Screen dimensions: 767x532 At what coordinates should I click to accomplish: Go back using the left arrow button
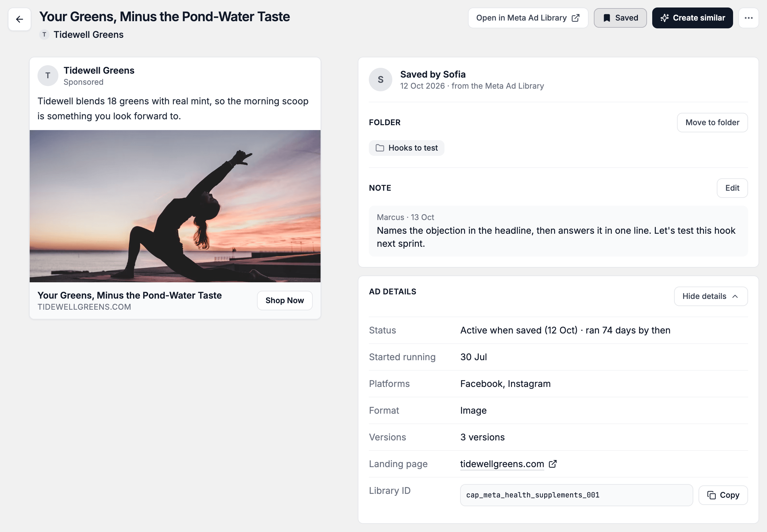pos(19,19)
